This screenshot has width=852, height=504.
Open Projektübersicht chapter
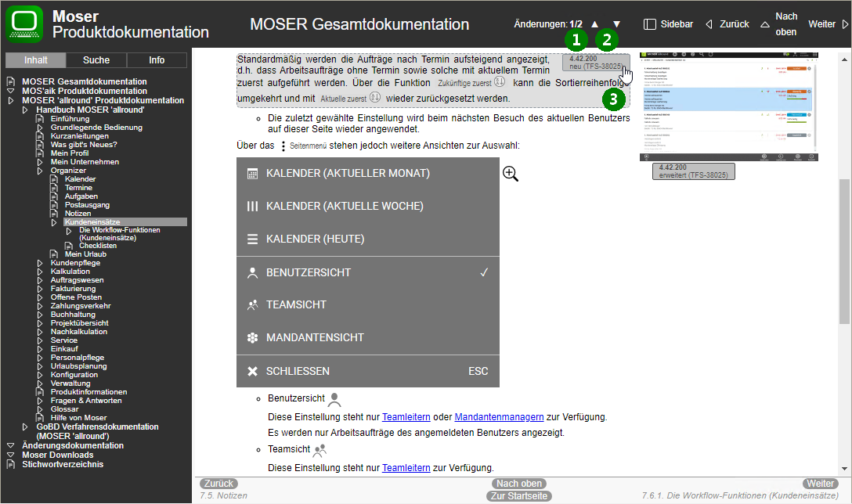click(79, 323)
